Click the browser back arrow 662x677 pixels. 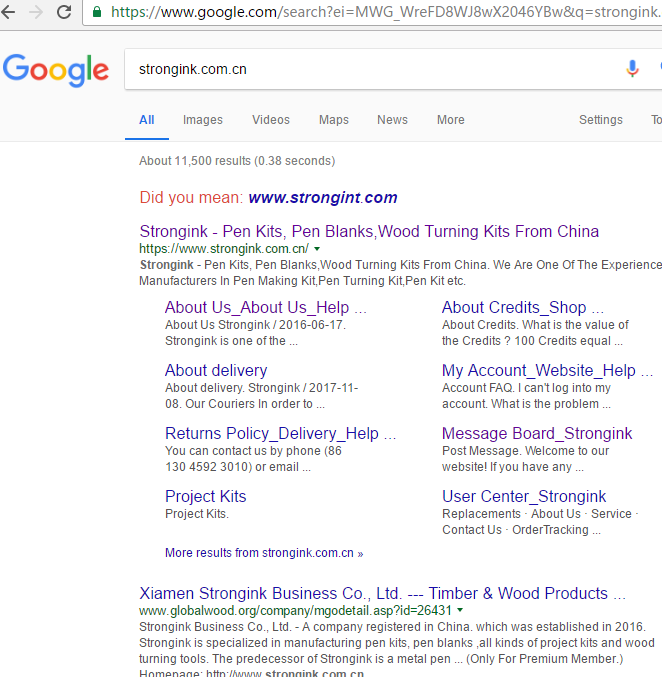point(8,12)
